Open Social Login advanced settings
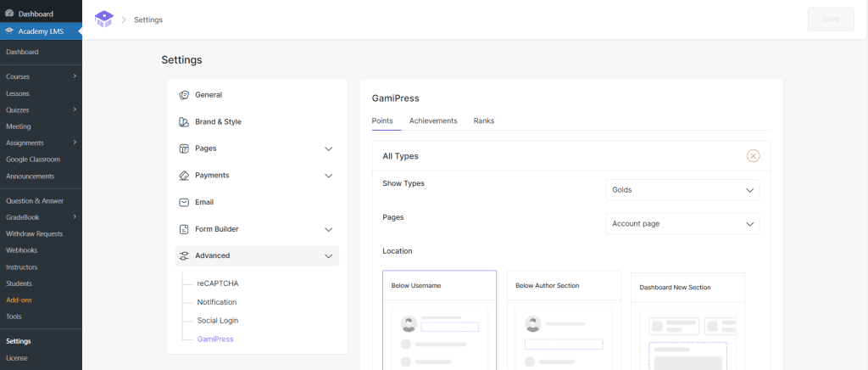The height and width of the screenshot is (370, 868). coord(218,320)
